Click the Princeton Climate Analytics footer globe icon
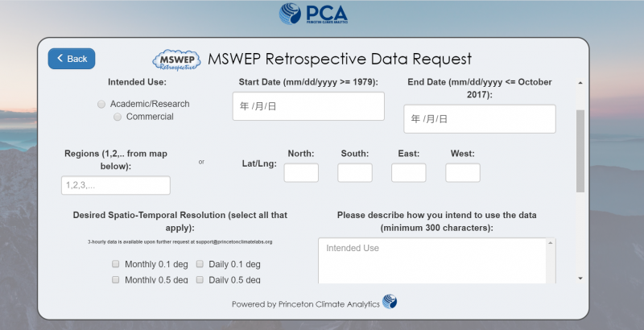Image resolution: width=644 pixels, height=330 pixels. (x=390, y=302)
